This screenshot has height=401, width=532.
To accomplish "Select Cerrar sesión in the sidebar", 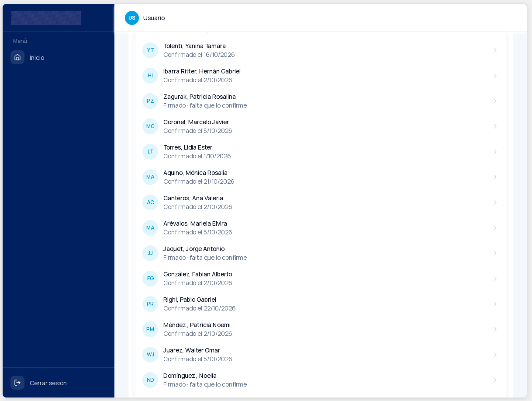I will [x=59, y=383].
